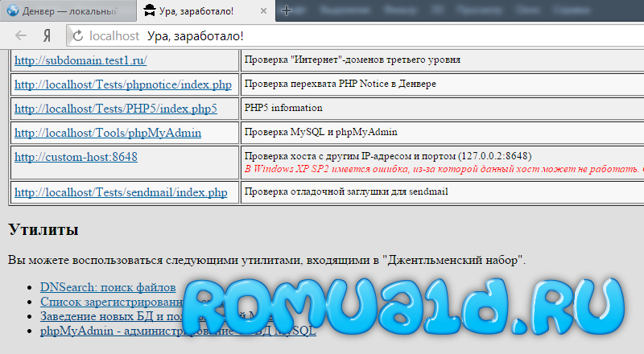The height and width of the screenshot is (354, 644).
Task: Reload the localhost page
Action: 77,36
